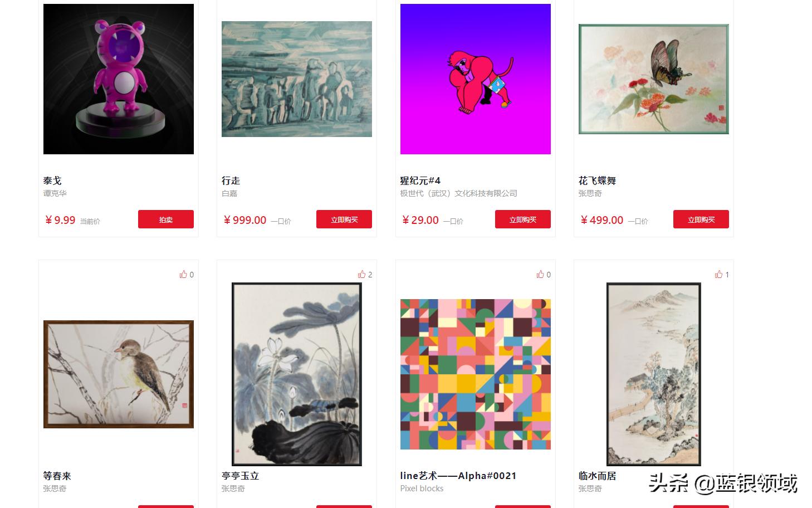The width and height of the screenshot is (812, 508).
Task: Open the 行走 landscape painting image
Action: pos(297,79)
